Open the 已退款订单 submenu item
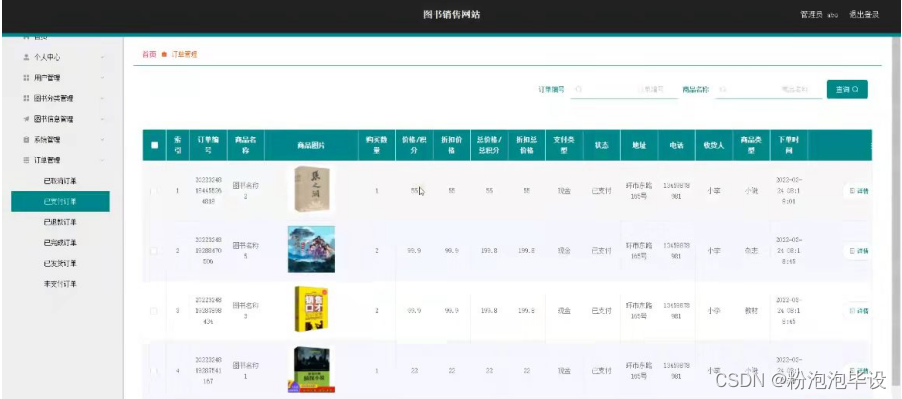The image size is (902, 399). pyautogui.click(x=60, y=222)
